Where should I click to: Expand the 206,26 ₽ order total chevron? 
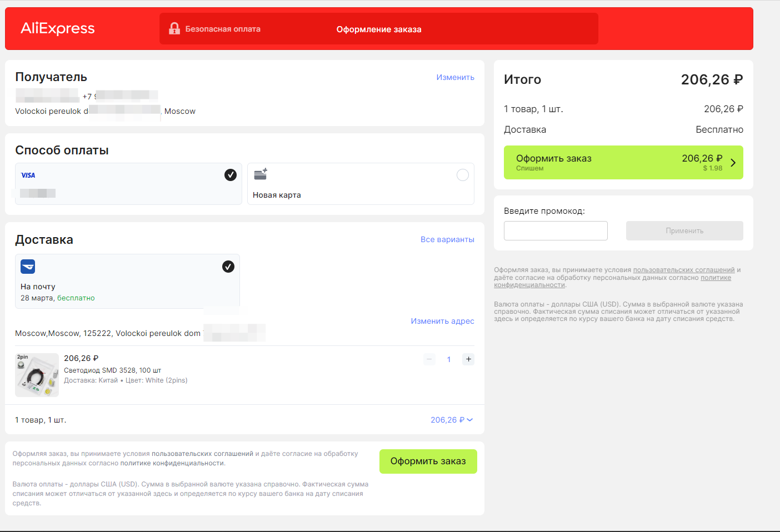(x=470, y=420)
